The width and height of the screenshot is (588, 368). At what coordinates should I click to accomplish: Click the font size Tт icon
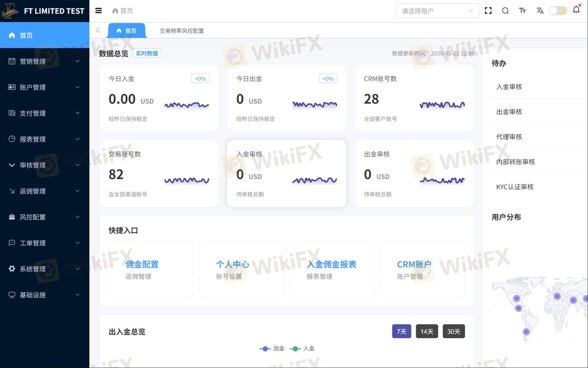(x=522, y=11)
